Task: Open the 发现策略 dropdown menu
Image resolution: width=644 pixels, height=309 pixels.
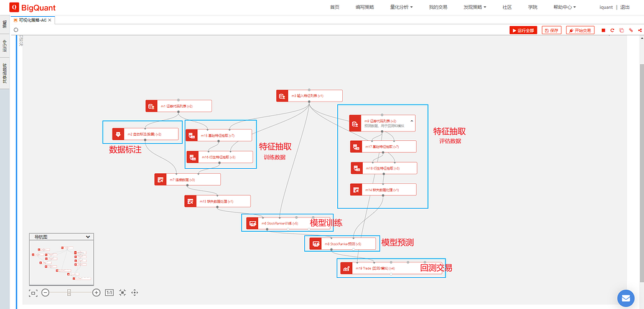Action: coord(475,7)
